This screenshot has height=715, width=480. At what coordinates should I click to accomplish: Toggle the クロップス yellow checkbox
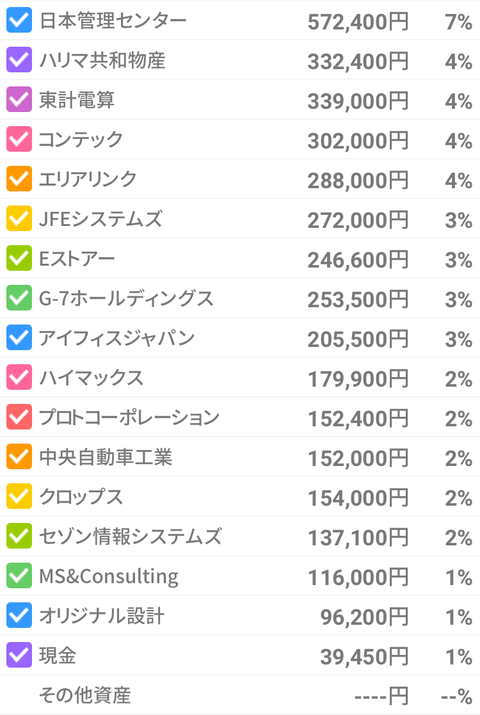coord(19,496)
